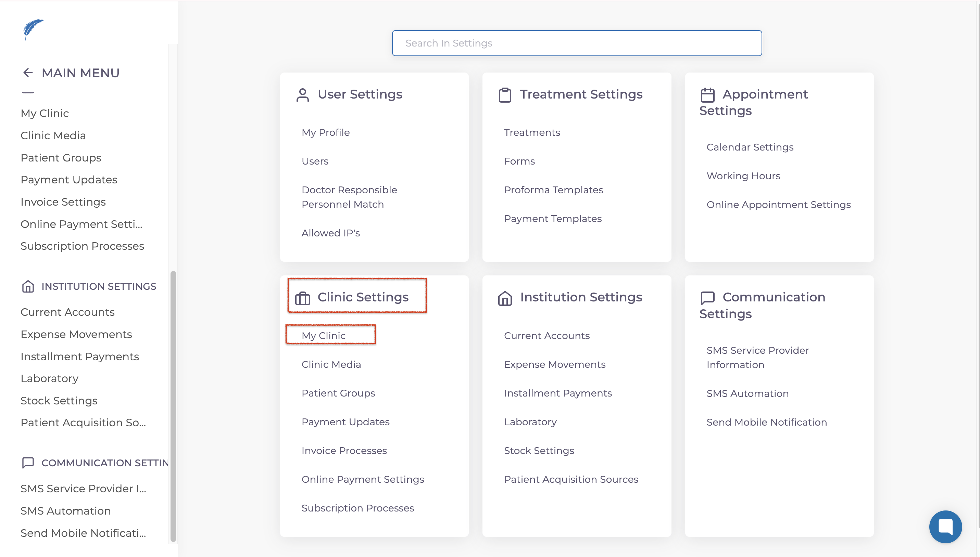Open SMS Automation in Communication card

(747, 393)
